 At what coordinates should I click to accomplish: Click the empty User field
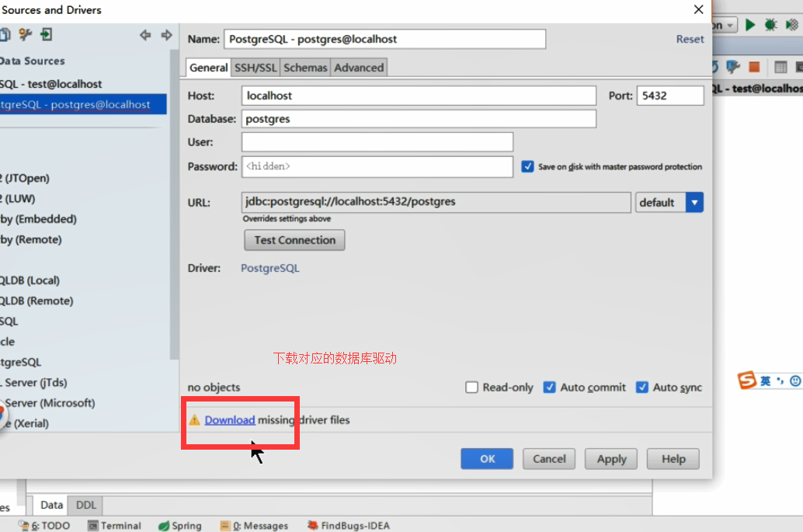377,142
